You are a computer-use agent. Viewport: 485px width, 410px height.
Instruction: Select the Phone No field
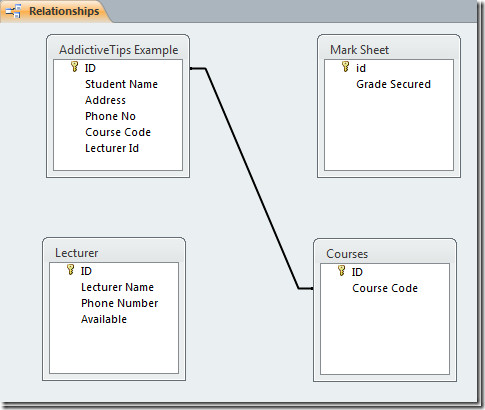[x=110, y=116]
